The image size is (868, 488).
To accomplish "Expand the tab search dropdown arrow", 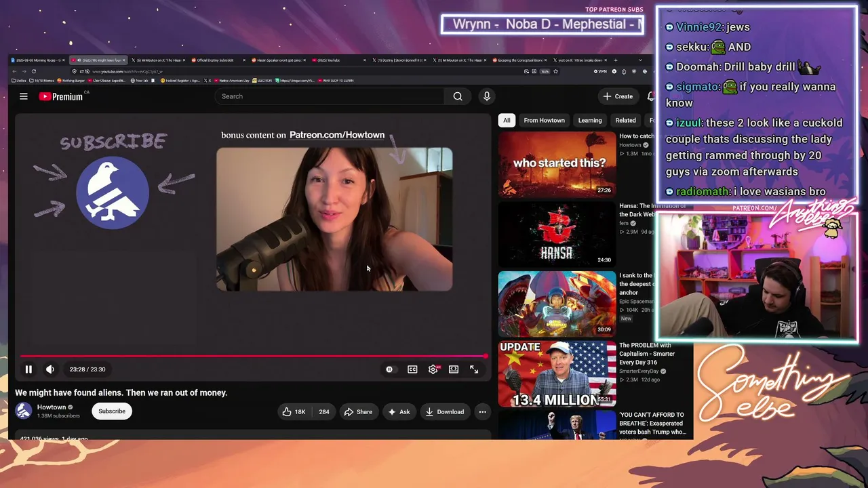I will point(640,60).
